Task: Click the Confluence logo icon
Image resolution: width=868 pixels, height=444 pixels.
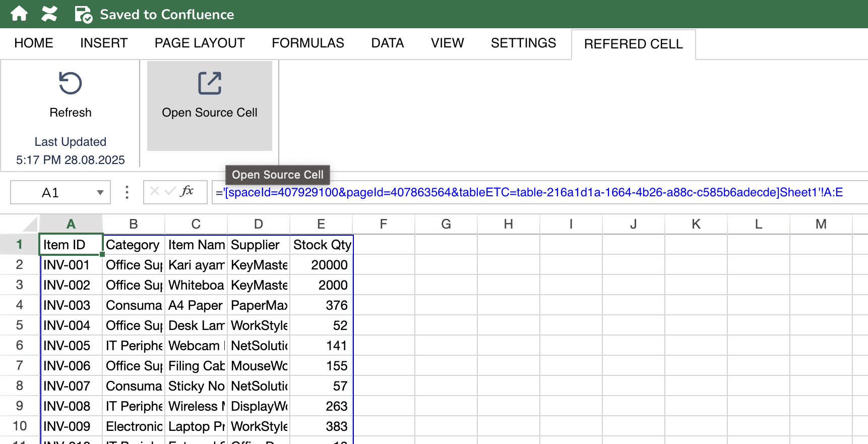Action: 49,14
